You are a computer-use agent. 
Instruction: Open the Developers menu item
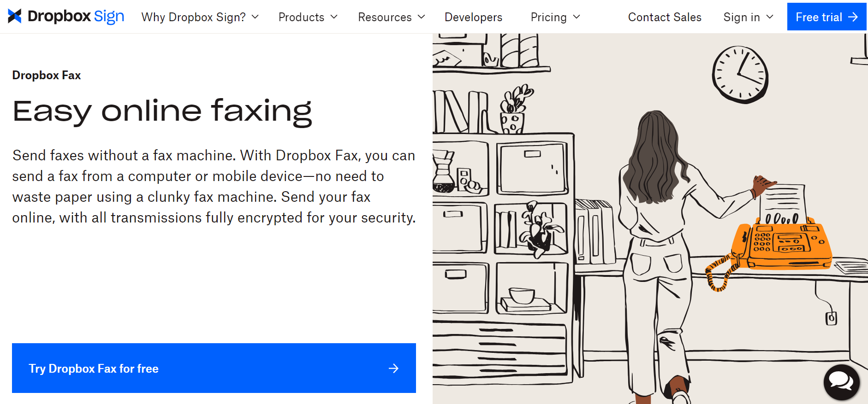click(x=473, y=17)
